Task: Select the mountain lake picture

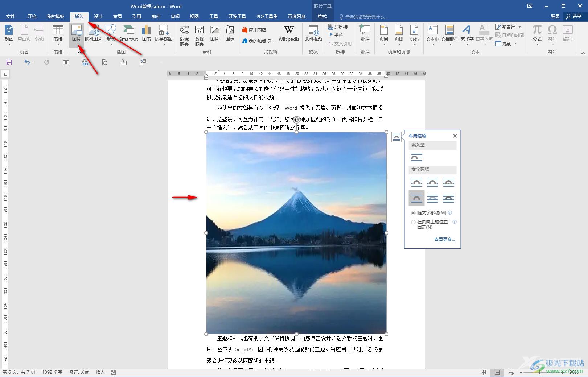Action: [x=296, y=233]
